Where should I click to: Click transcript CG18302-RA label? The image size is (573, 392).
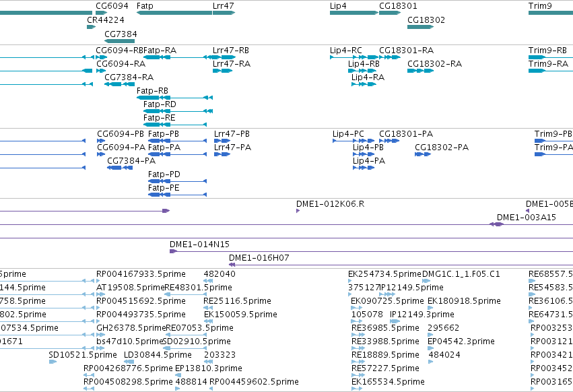tap(434, 63)
